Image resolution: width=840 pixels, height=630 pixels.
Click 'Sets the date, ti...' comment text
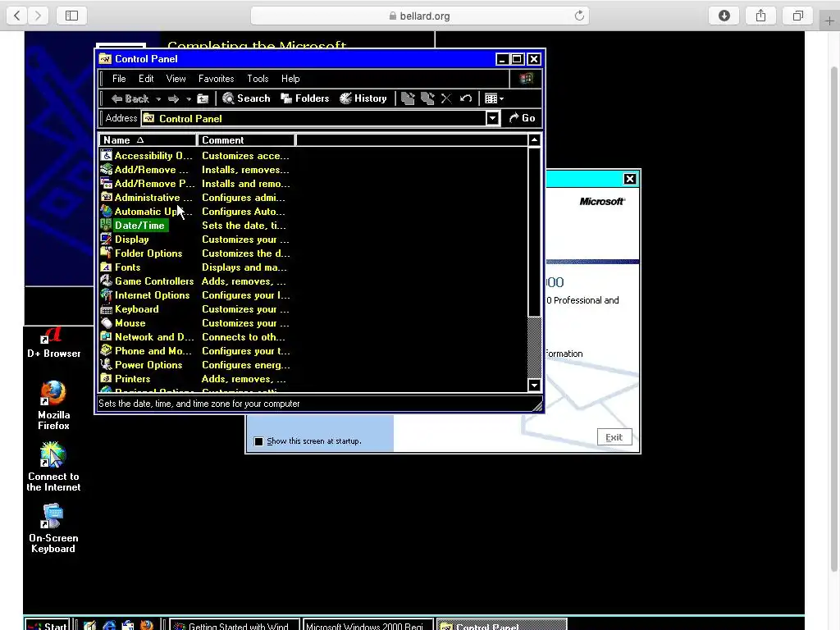[244, 226]
